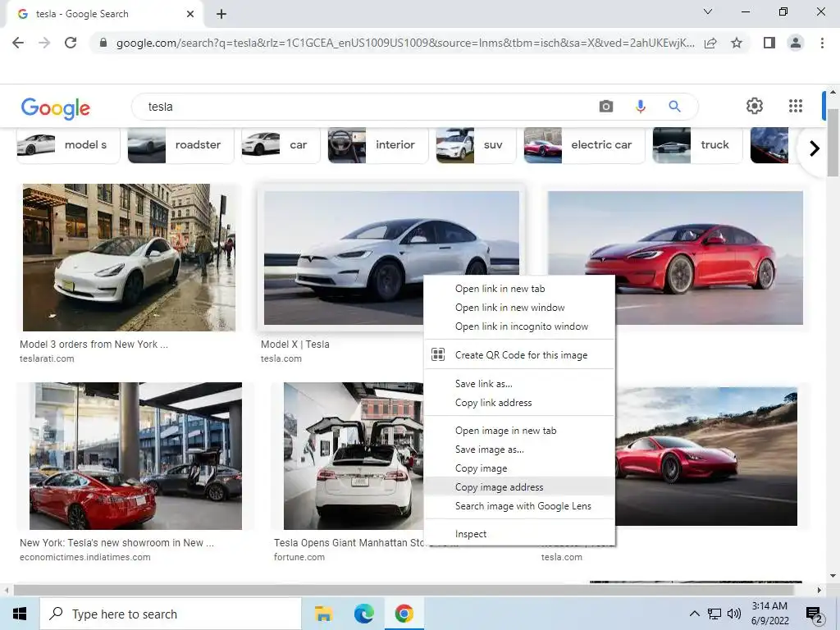Filter images by car chip
The image size is (840, 630).
(281, 144)
